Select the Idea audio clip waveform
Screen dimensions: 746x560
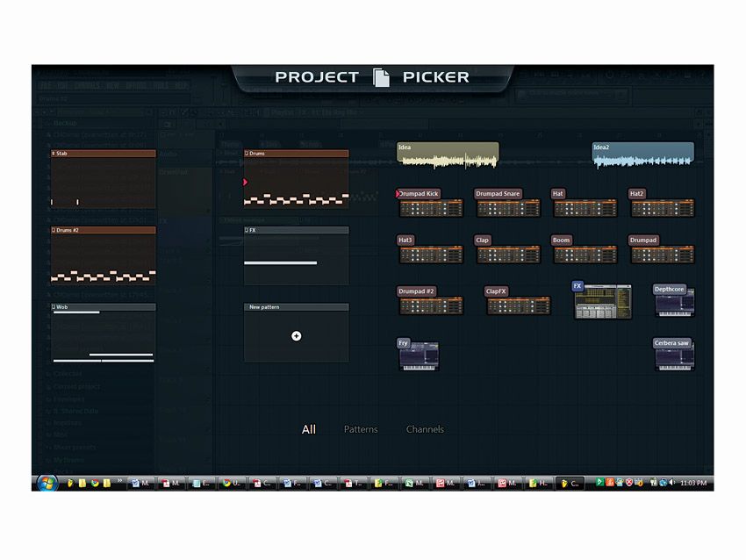coord(448,155)
